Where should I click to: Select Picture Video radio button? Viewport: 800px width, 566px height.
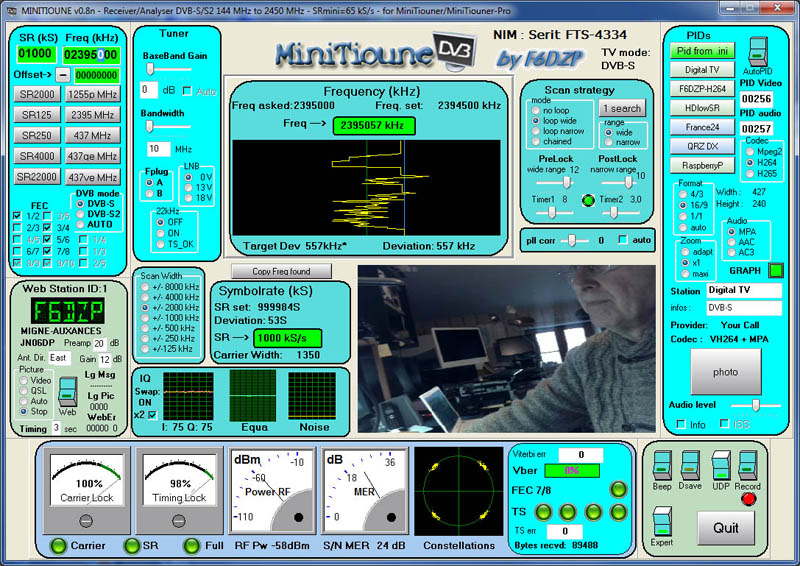[23, 380]
